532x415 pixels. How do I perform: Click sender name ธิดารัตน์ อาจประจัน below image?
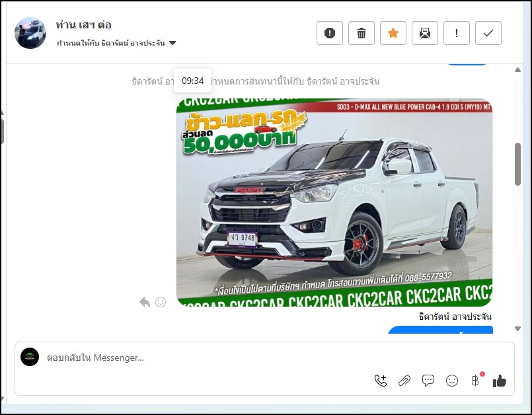455,317
